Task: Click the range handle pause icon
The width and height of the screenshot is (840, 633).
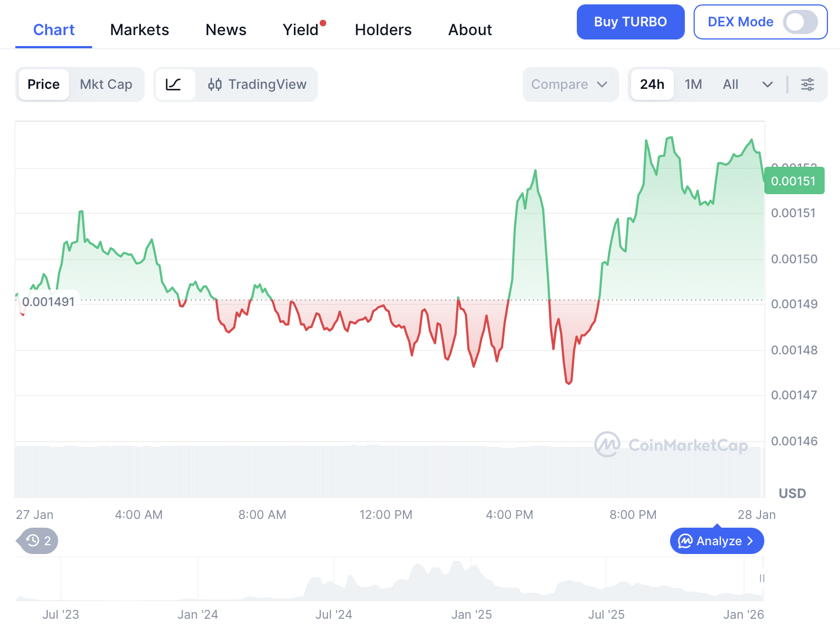Action: click(x=762, y=578)
